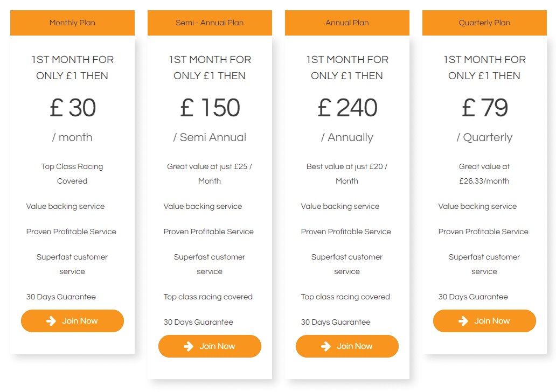Image resolution: width=556 pixels, height=392 pixels.
Task: Click Join Now under the Monthly Plan
Action: (72, 320)
